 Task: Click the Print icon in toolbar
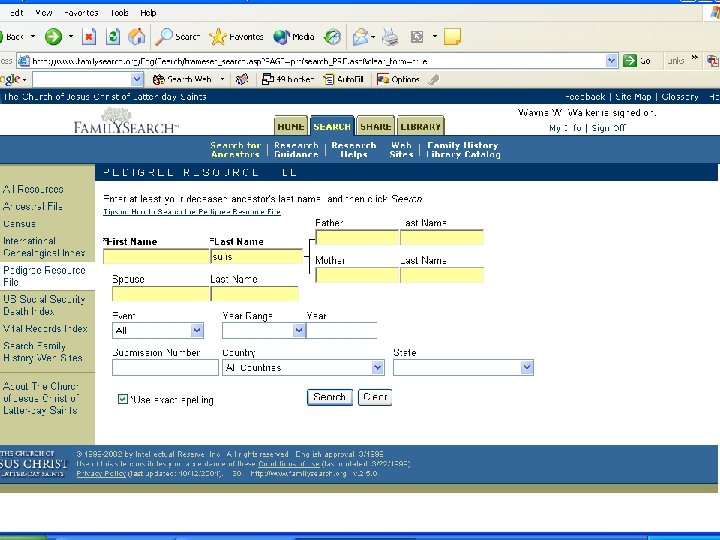[x=390, y=37]
